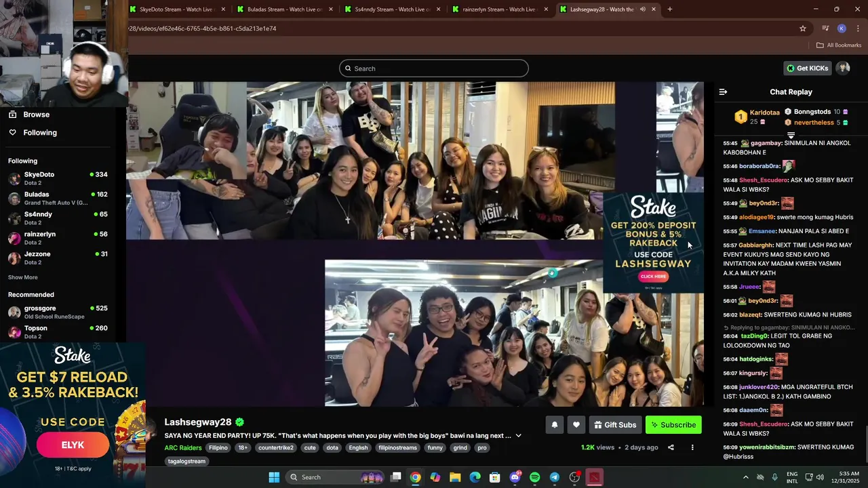
Task: Click the CLICK HERE button on the Stake overlay
Action: click(x=653, y=277)
